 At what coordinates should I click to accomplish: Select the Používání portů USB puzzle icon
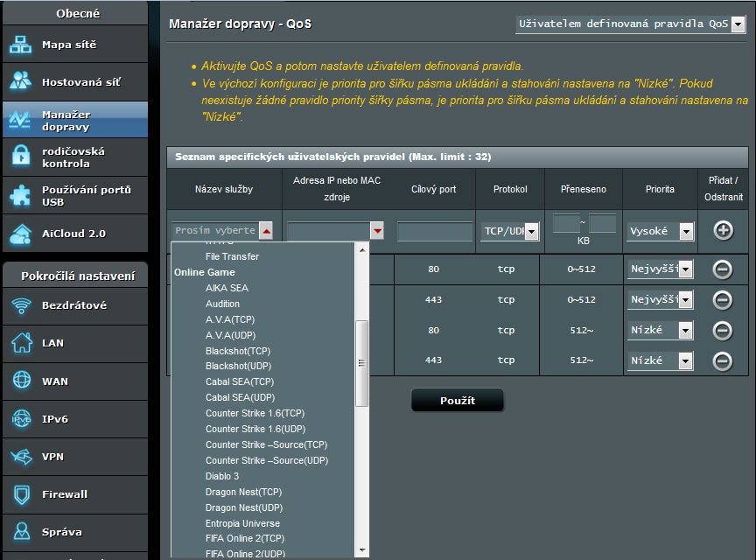(x=21, y=195)
